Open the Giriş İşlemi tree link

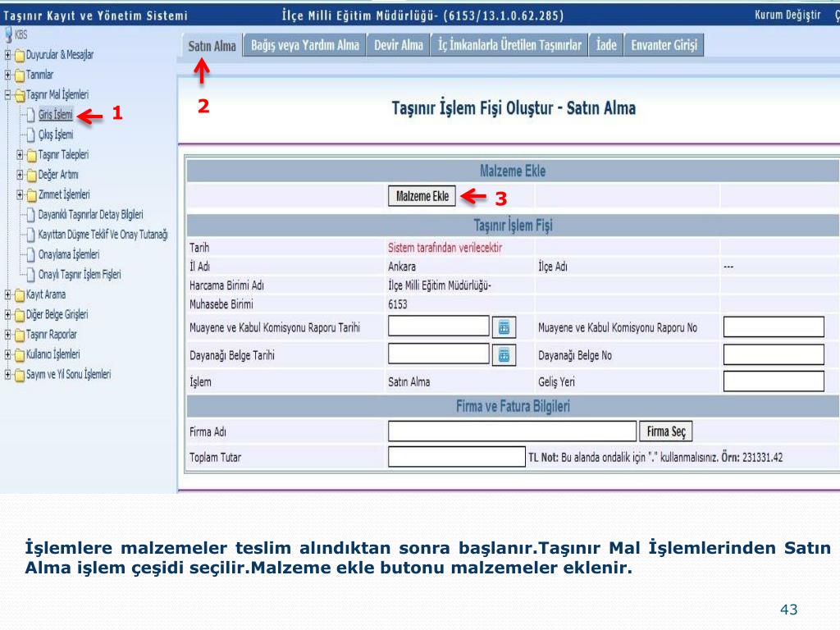point(55,115)
